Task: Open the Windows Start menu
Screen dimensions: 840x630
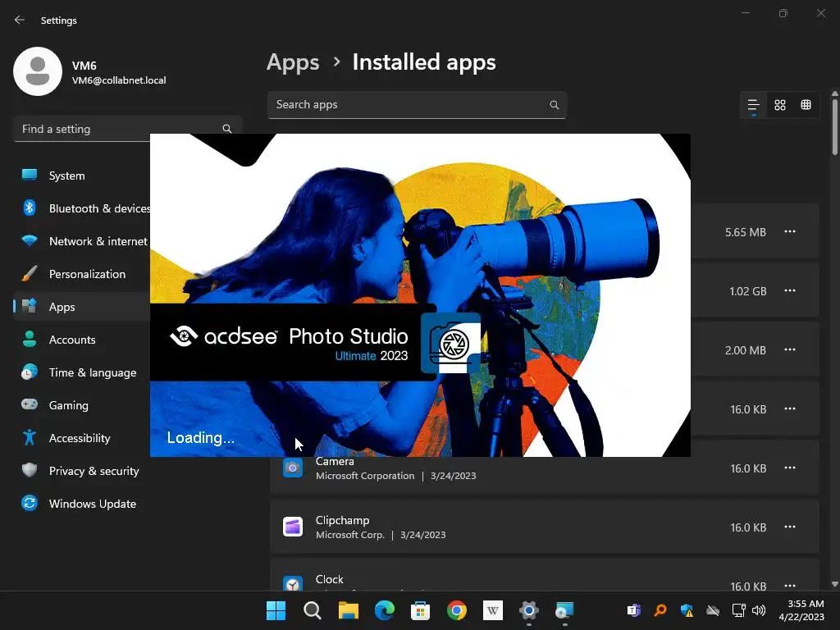Action: (276, 610)
